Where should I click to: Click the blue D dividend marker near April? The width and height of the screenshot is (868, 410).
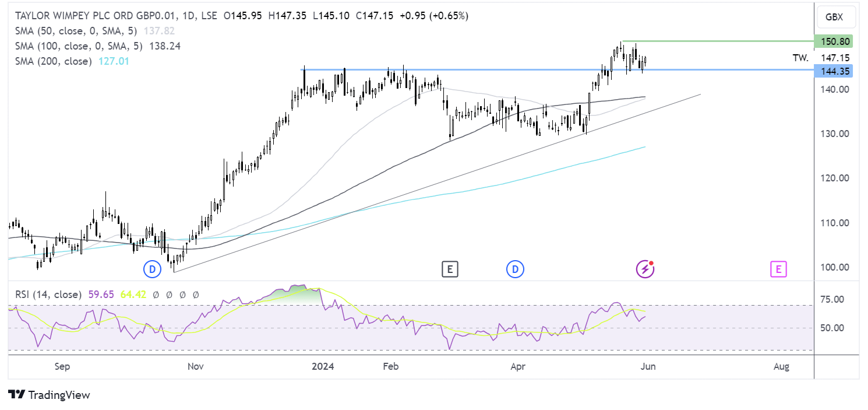tap(515, 269)
